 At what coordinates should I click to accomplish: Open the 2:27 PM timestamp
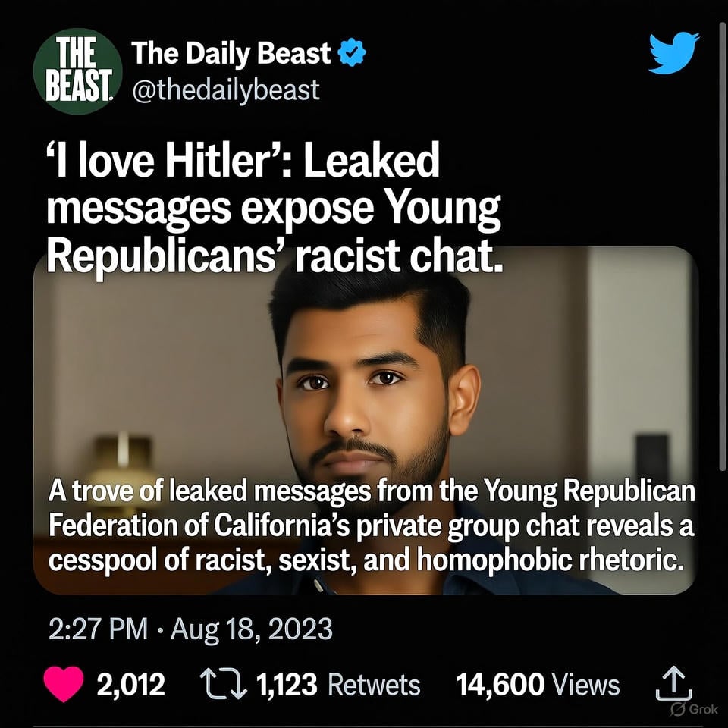coord(98,629)
